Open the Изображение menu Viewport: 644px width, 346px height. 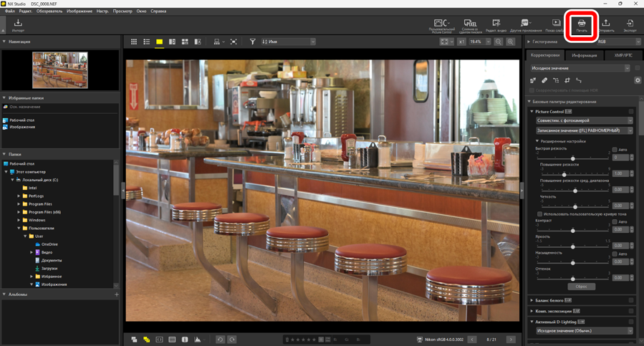pyautogui.click(x=79, y=11)
